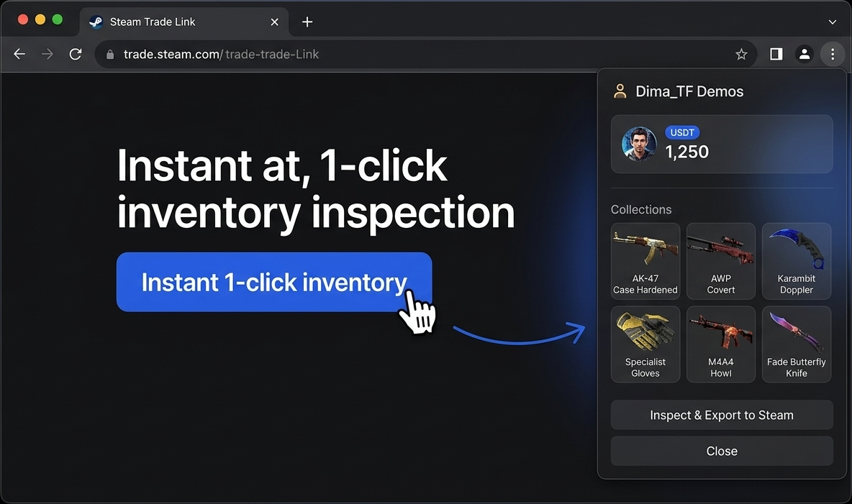Open the browser profile avatar icon
Screen dimensions: 852x504
(805, 54)
